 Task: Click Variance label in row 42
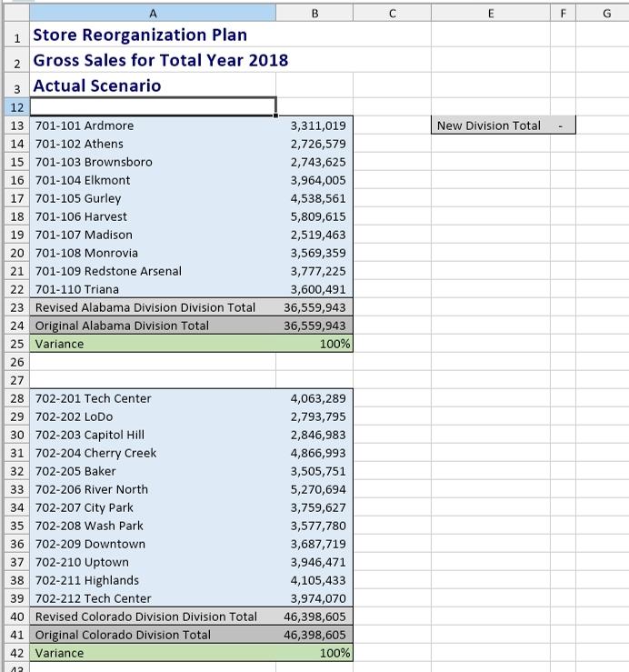tap(153, 653)
